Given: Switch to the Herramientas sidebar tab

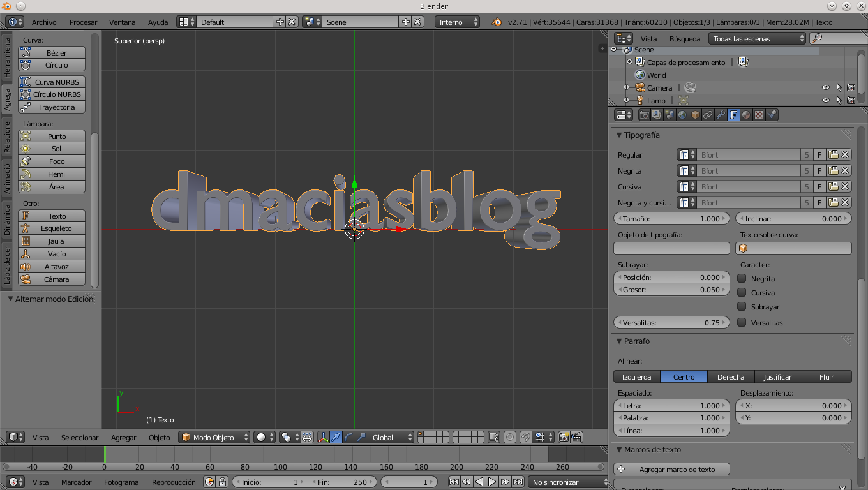Looking at the screenshot, I should pos(7,57).
